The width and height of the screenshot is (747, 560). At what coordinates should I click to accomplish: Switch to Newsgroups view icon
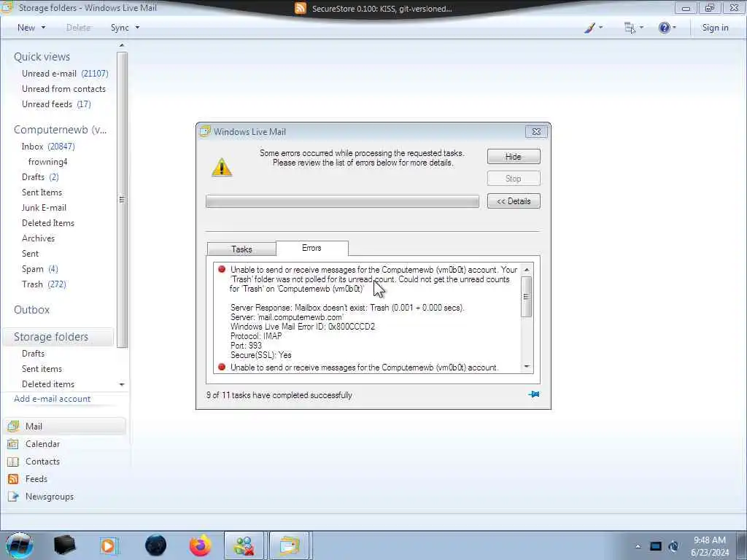13,497
